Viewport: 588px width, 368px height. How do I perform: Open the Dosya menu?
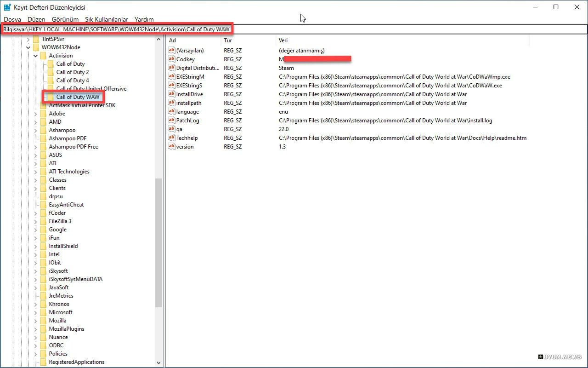pos(12,19)
